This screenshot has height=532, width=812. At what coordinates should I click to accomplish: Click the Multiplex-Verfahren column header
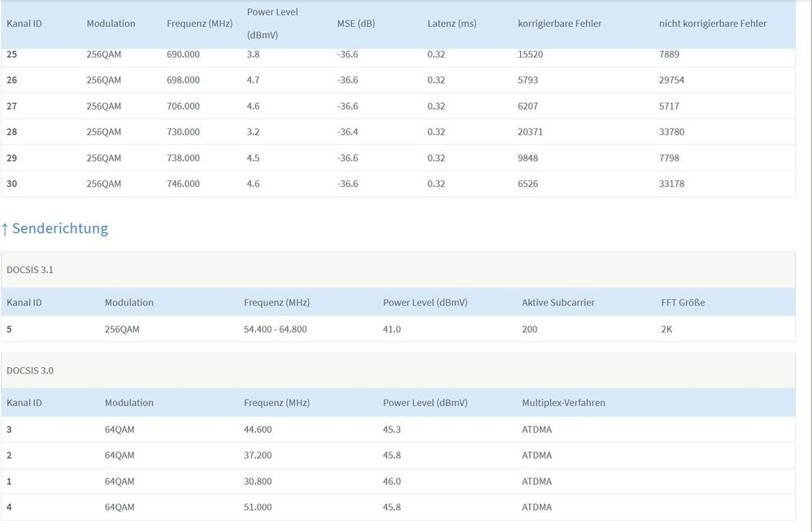[563, 403]
